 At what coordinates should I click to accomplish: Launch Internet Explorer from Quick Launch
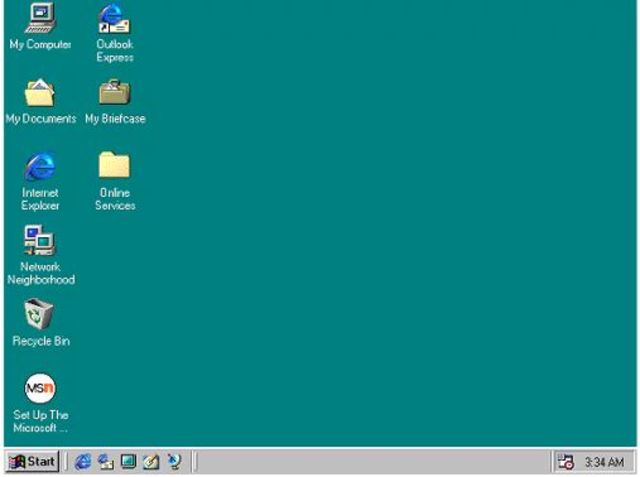click(83, 462)
